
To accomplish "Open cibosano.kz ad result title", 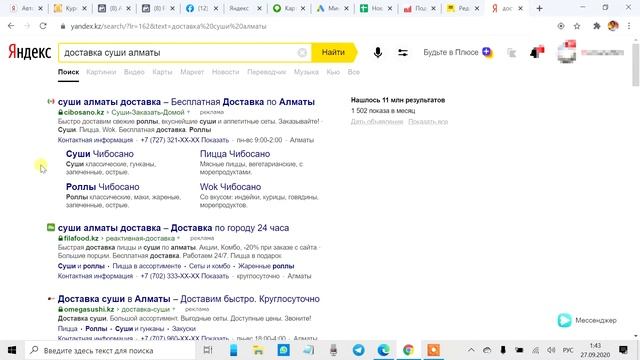I will tap(186, 102).
